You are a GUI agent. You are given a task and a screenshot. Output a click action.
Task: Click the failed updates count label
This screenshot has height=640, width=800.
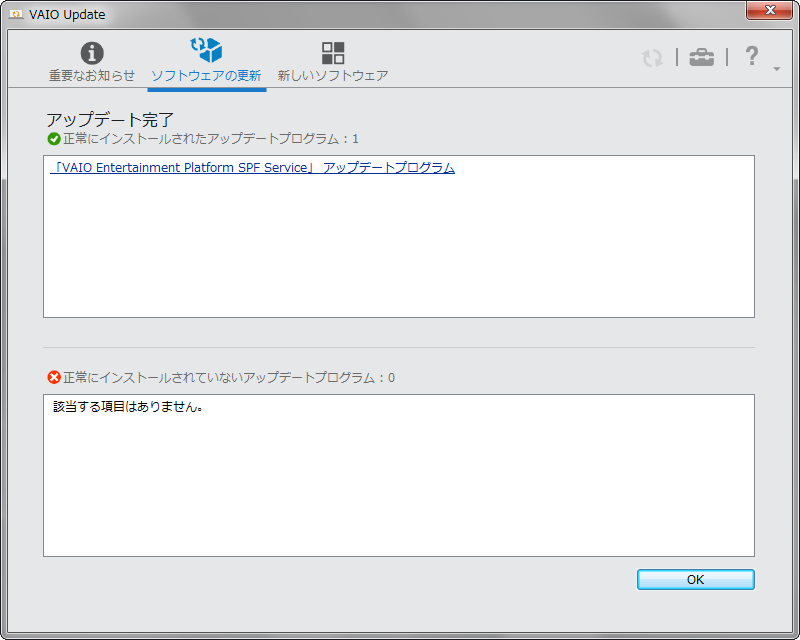pos(228,378)
